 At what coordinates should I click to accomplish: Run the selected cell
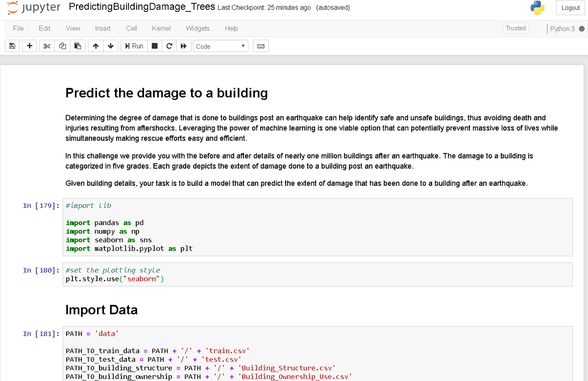(134, 46)
